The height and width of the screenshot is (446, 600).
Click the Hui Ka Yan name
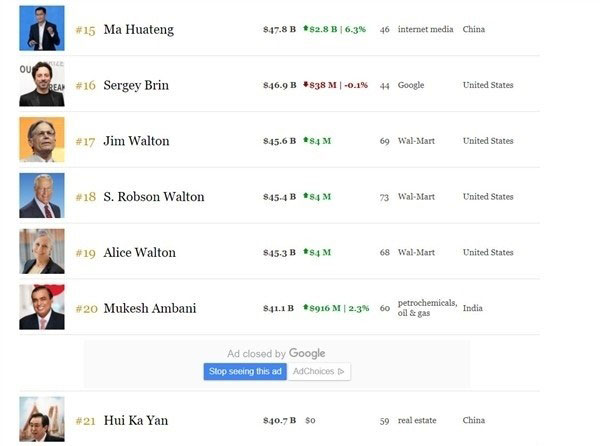136,421
